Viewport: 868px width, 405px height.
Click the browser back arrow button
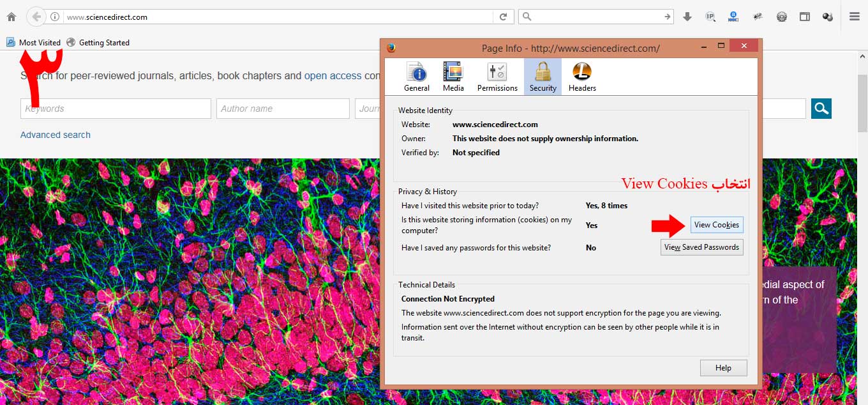click(x=36, y=17)
